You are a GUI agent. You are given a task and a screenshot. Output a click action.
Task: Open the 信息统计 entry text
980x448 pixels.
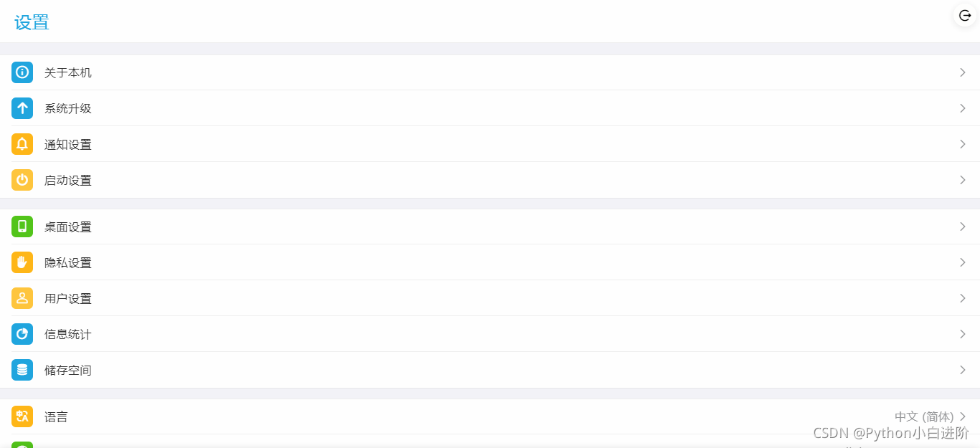68,335
